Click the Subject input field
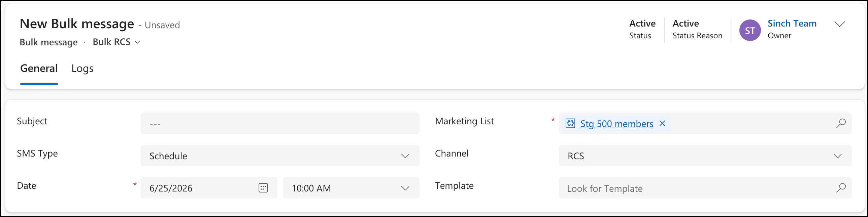 coord(280,124)
